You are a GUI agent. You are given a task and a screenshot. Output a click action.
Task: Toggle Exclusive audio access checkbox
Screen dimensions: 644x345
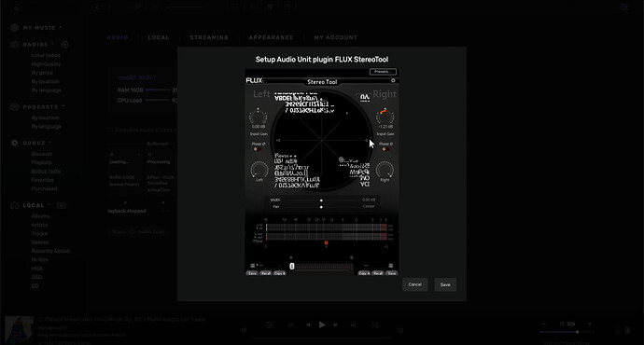coord(110,130)
